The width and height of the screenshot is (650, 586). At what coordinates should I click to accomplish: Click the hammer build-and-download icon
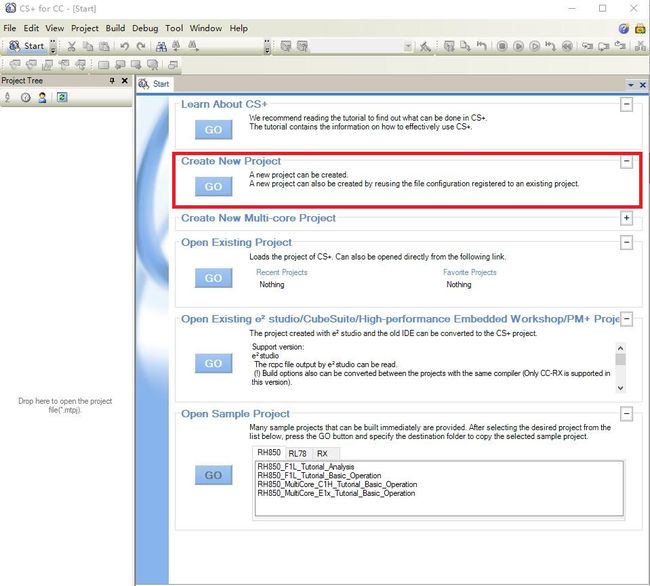[425, 46]
